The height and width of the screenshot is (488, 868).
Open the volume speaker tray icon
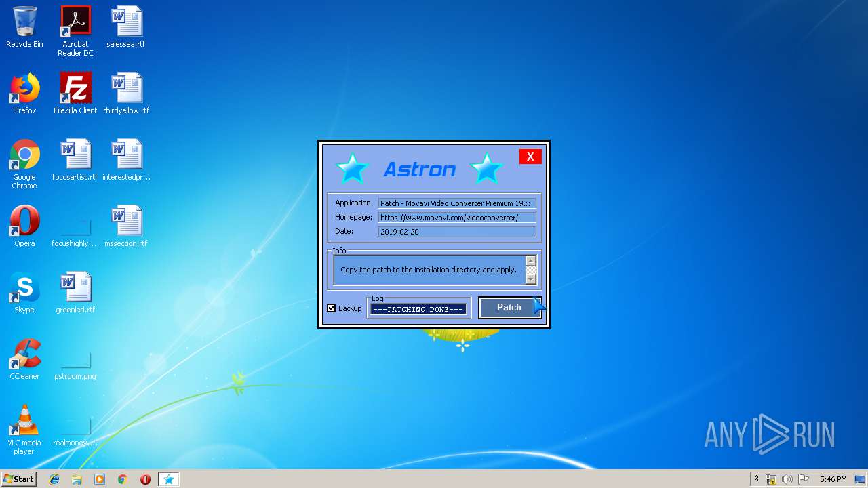tap(787, 479)
